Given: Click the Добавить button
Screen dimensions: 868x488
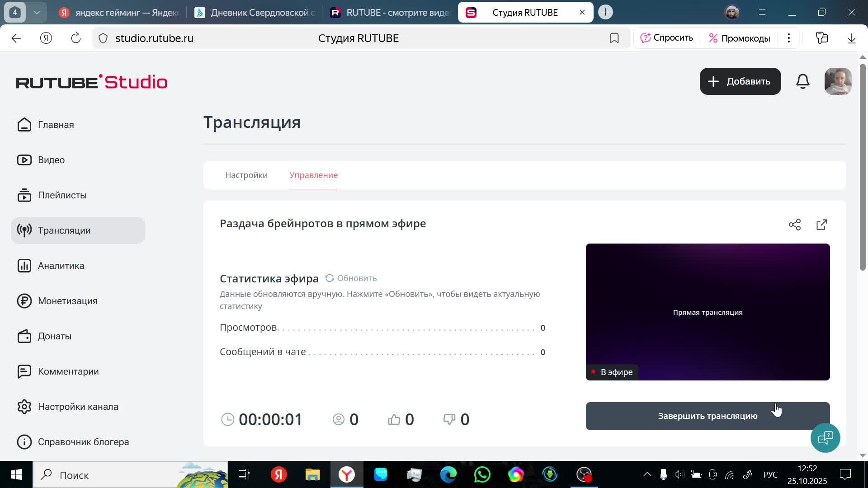Looking at the screenshot, I should 740,81.
